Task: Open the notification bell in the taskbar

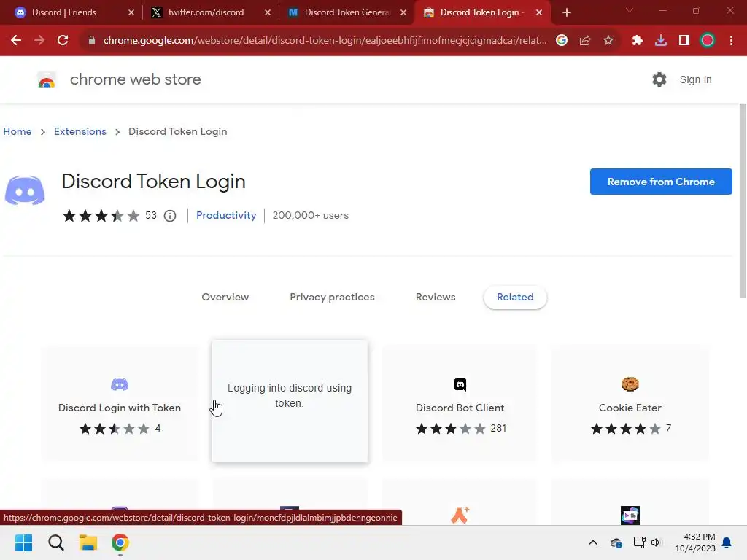Action: (727, 542)
